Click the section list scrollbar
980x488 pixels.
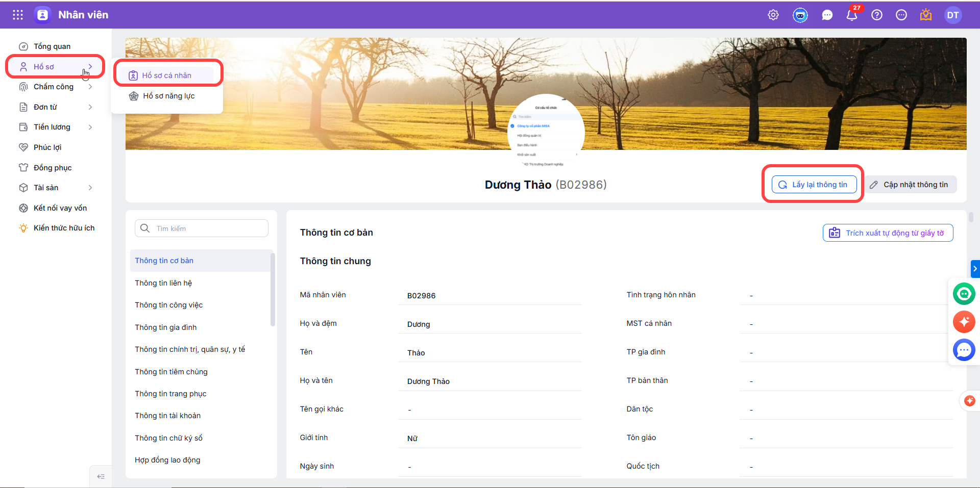(273, 289)
